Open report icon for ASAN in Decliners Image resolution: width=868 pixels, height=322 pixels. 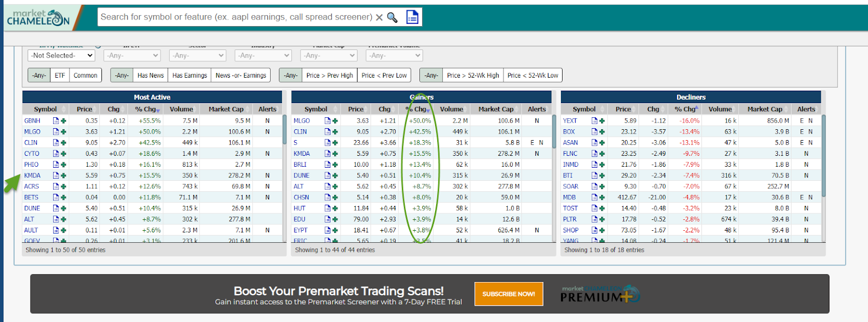coord(595,143)
